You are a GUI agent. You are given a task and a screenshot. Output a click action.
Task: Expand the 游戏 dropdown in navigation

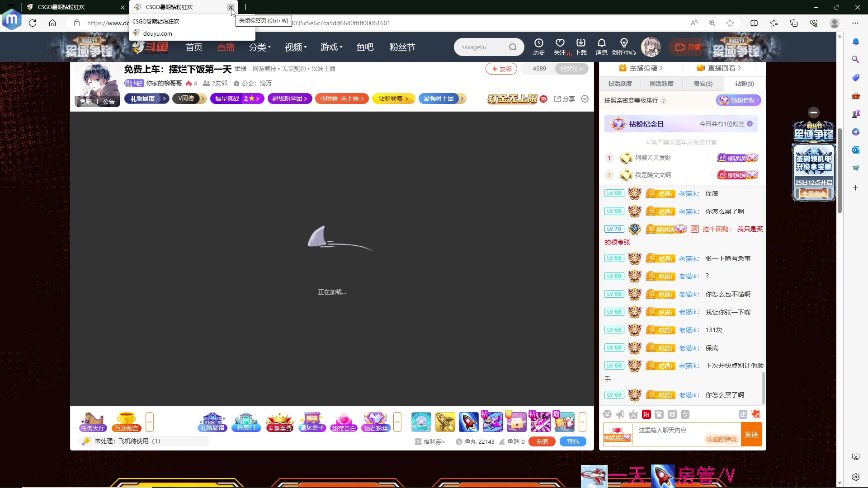331,47
